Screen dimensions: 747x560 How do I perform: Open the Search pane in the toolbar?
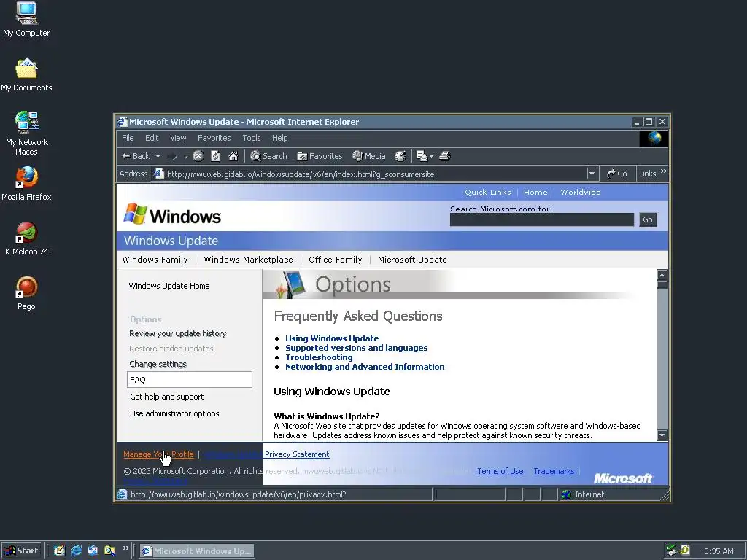tap(268, 156)
